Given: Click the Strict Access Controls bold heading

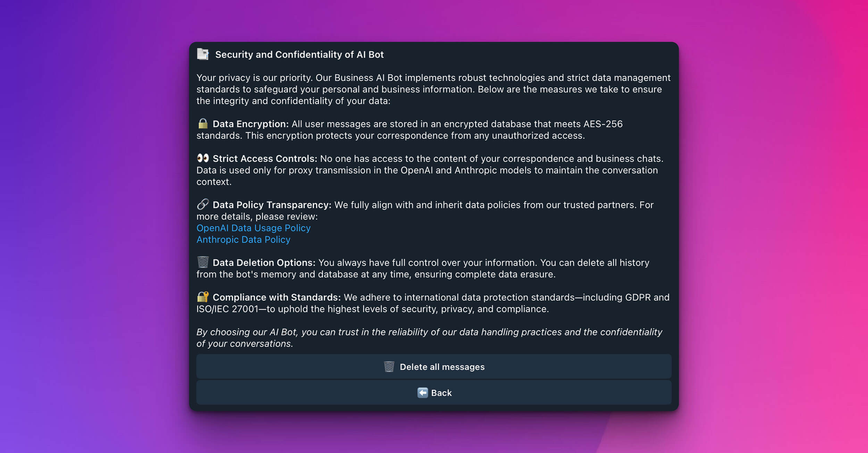Looking at the screenshot, I should click(265, 159).
